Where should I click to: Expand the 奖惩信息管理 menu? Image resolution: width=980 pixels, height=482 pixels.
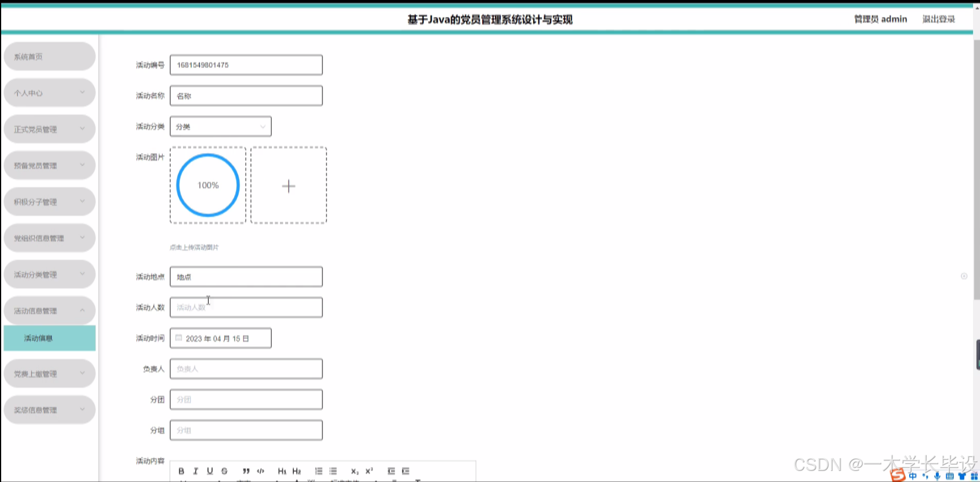click(49, 410)
